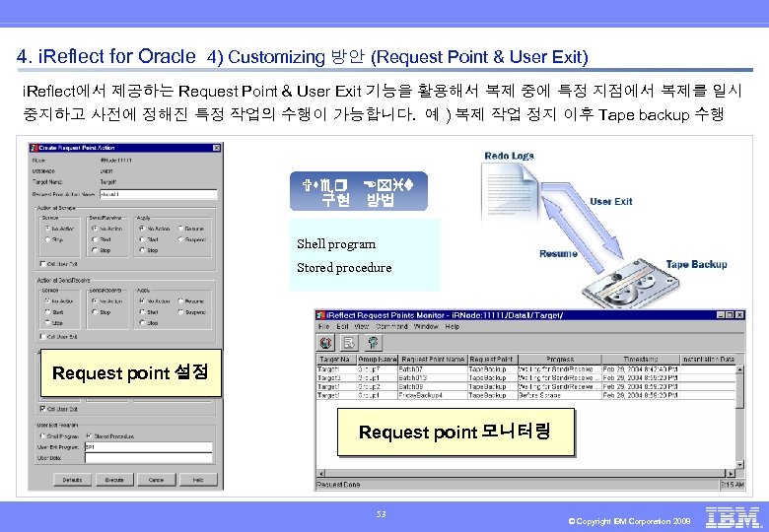Close the iReflect Request Points Monitor window

point(739,315)
